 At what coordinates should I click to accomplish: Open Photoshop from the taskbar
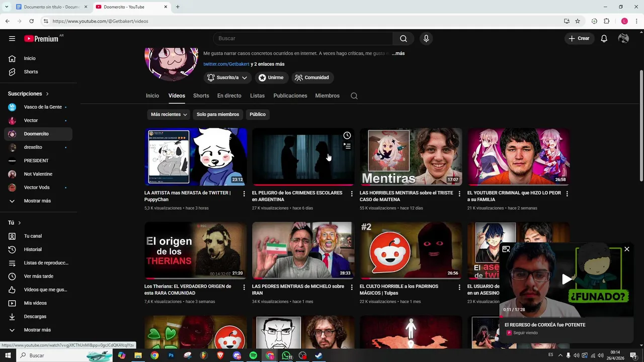pyautogui.click(x=171, y=355)
